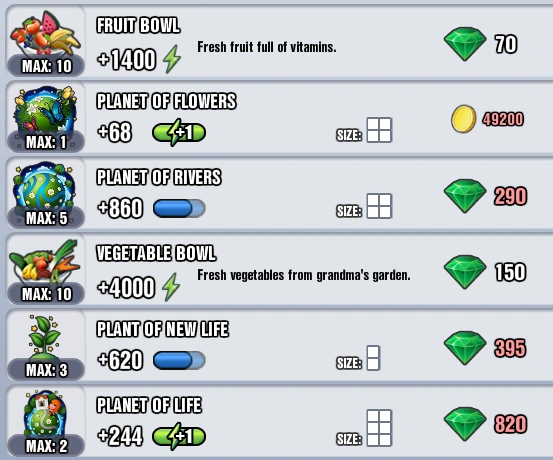
Task: Buy Fruit Bowl for 70 gems
Action: pos(480,44)
